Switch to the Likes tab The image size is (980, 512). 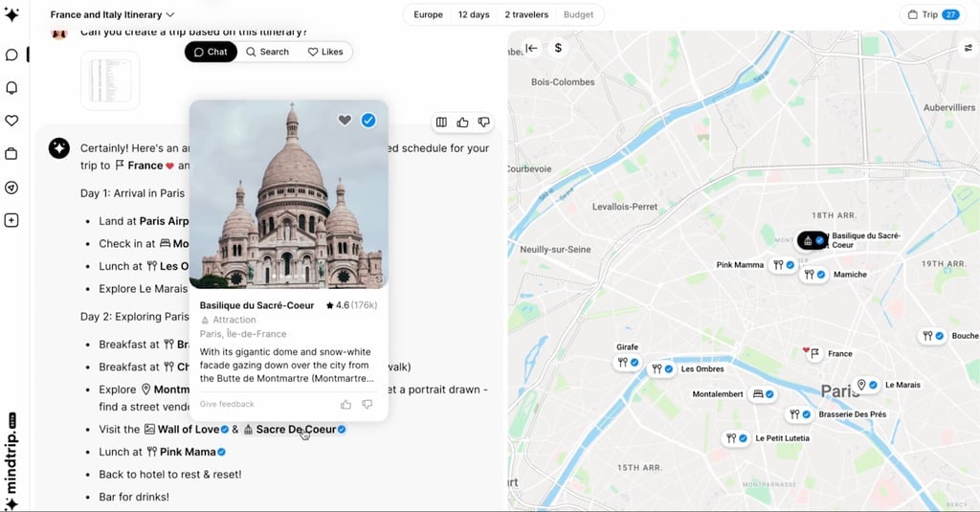[x=325, y=52]
